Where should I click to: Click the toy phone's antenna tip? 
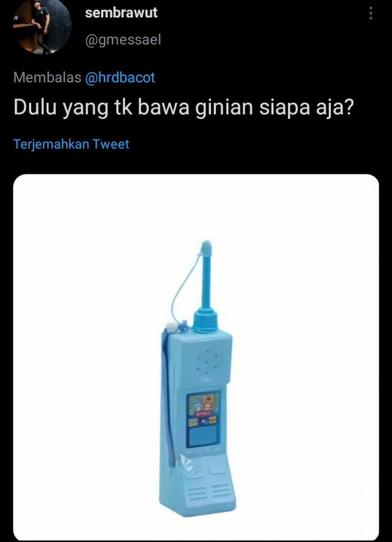pyautogui.click(x=206, y=248)
